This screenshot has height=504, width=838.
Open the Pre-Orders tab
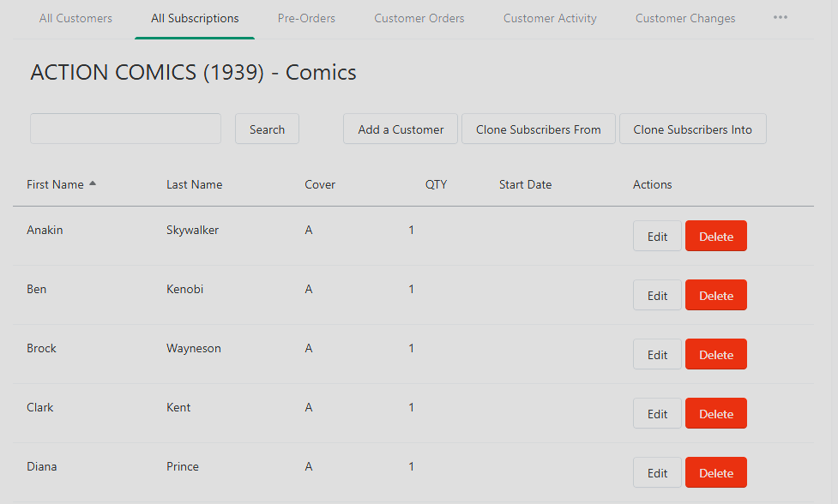[306, 19]
